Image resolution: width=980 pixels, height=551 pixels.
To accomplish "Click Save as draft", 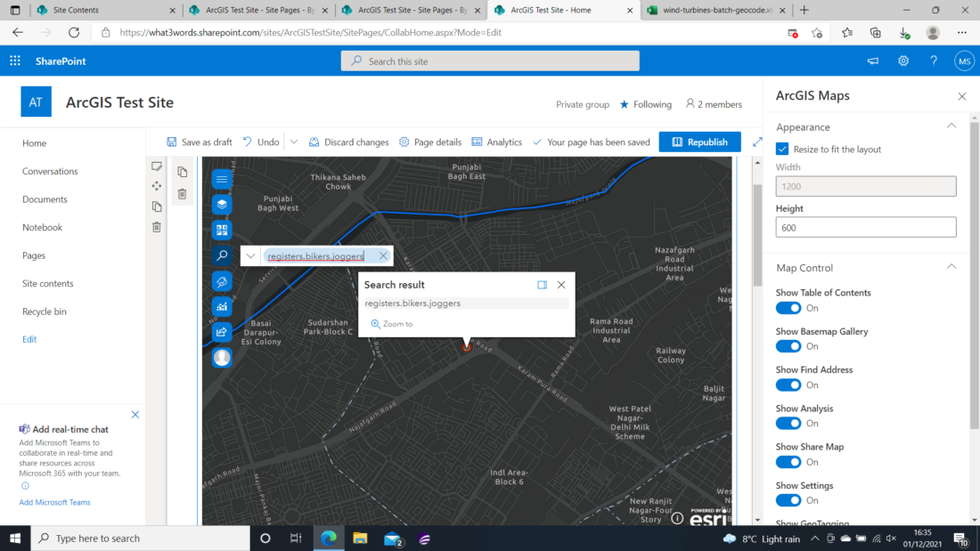I will [x=200, y=142].
